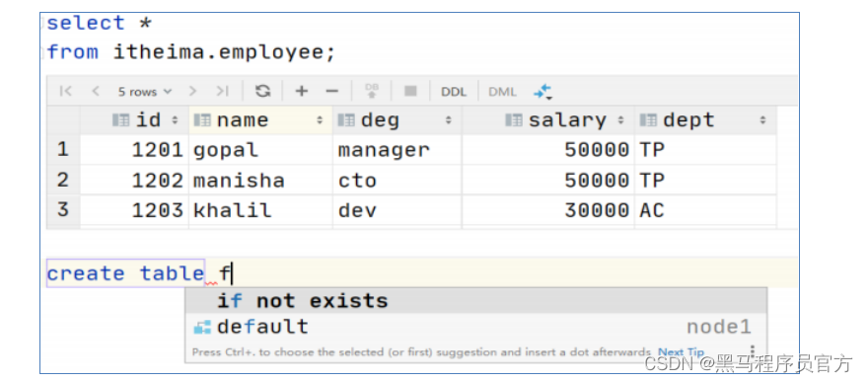The width and height of the screenshot is (868, 382).
Task: Reload the query result data
Action: [263, 91]
